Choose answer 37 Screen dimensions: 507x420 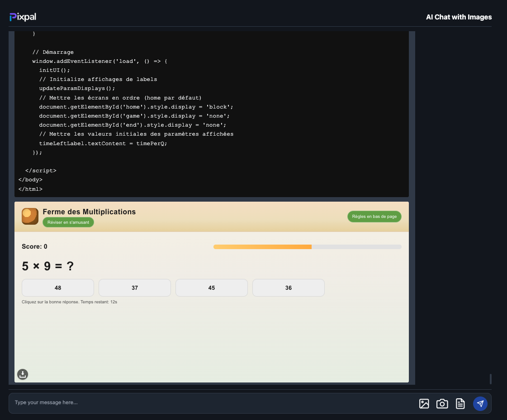pos(135,288)
